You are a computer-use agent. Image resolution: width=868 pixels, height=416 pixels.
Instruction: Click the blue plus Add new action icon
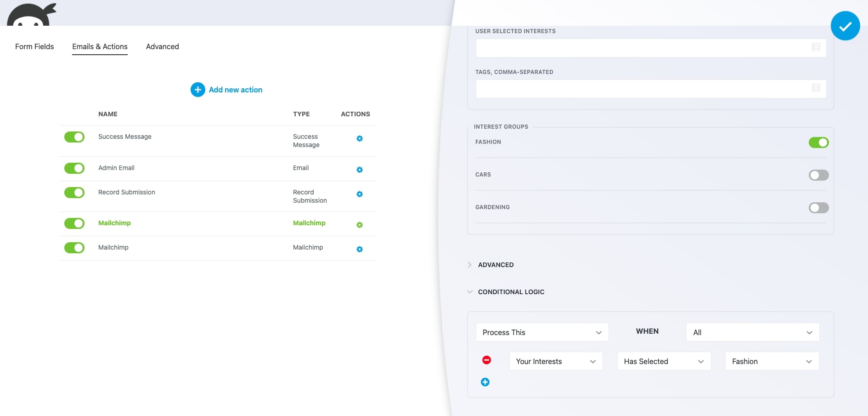pos(198,90)
